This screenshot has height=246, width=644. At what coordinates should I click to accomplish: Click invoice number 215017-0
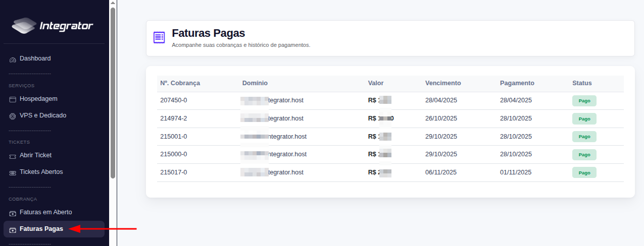[x=173, y=172]
